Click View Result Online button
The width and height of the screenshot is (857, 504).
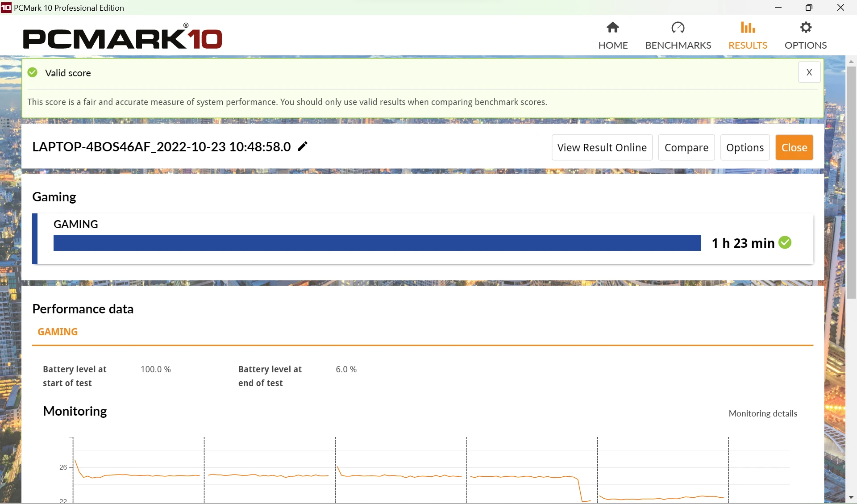pyautogui.click(x=602, y=147)
